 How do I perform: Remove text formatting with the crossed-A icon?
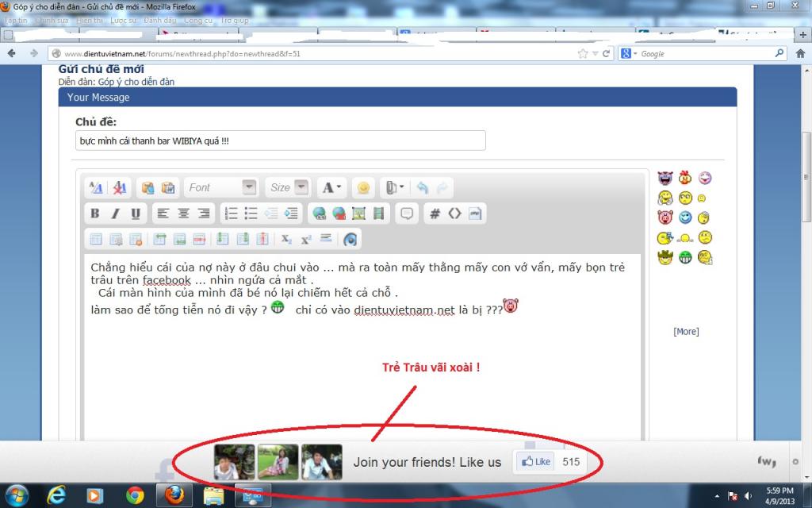pyautogui.click(x=120, y=187)
